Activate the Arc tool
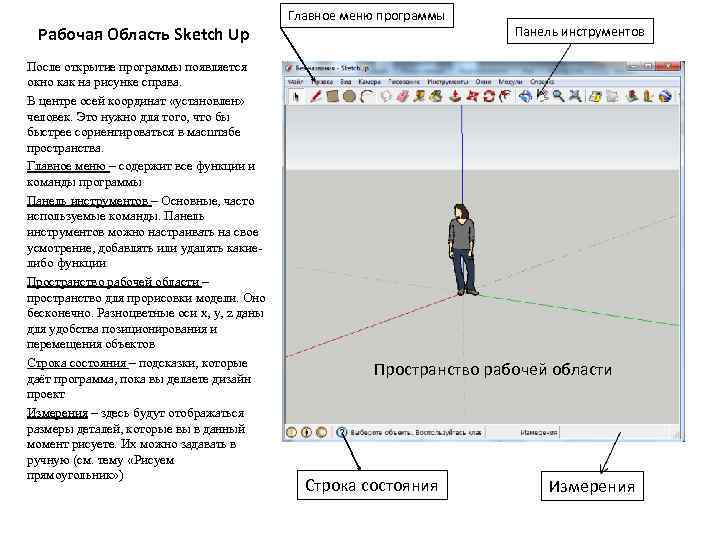 pos(366,96)
